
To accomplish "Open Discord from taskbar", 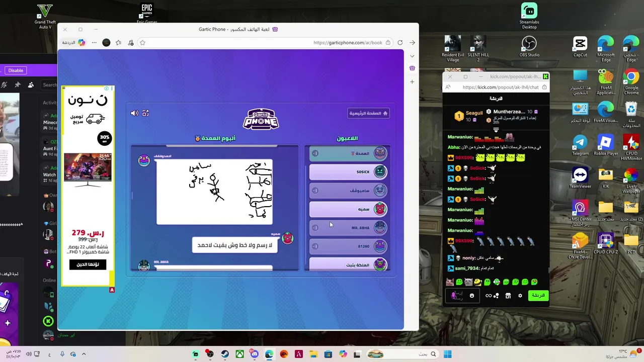I will pyautogui.click(x=255, y=354).
